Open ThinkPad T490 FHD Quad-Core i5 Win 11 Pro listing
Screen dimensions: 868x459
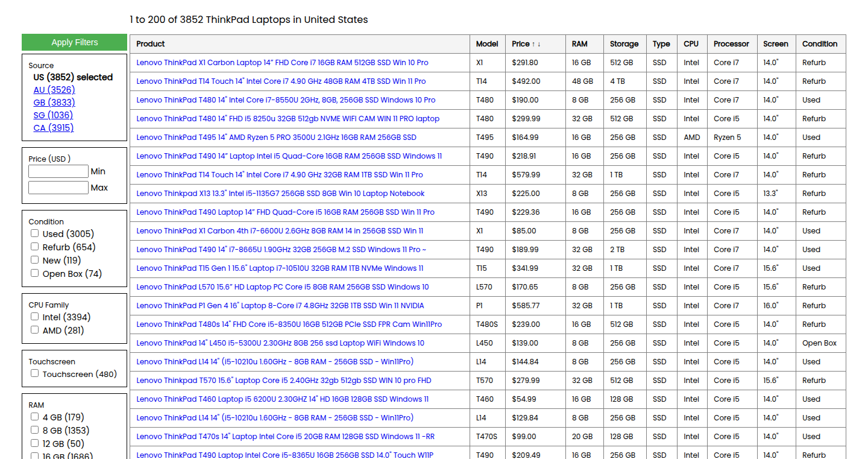tap(285, 212)
